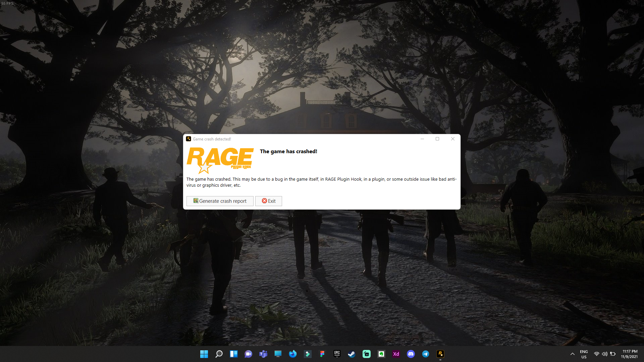Open Figma from the taskbar
The image size is (644, 362).
(x=322, y=354)
